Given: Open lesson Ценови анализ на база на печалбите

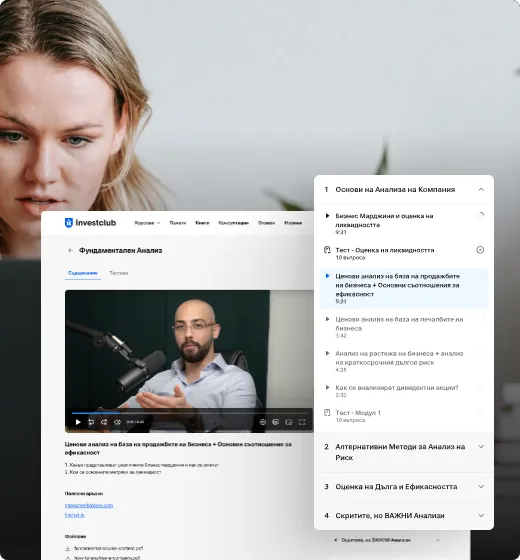Looking at the screenshot, I should tap(404, 327).
